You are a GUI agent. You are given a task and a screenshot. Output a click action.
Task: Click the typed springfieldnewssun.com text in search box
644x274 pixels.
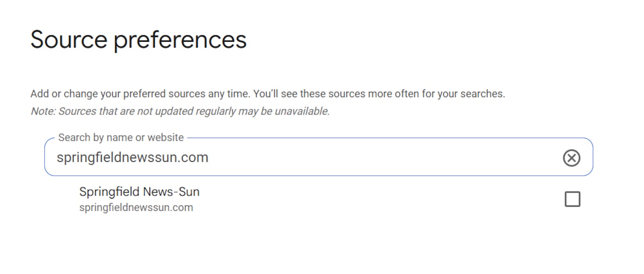(132, 157)
